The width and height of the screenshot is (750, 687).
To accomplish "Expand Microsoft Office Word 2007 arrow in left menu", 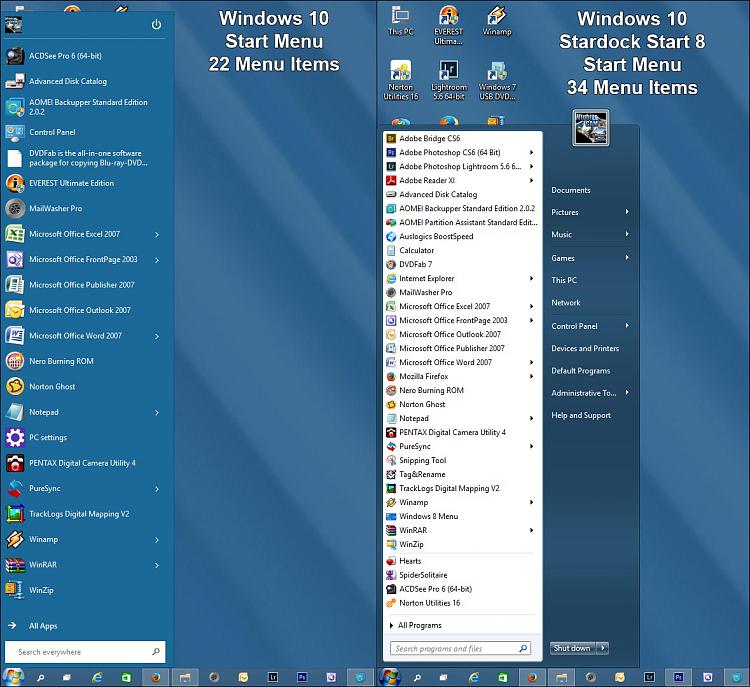I will pos(157,336).
